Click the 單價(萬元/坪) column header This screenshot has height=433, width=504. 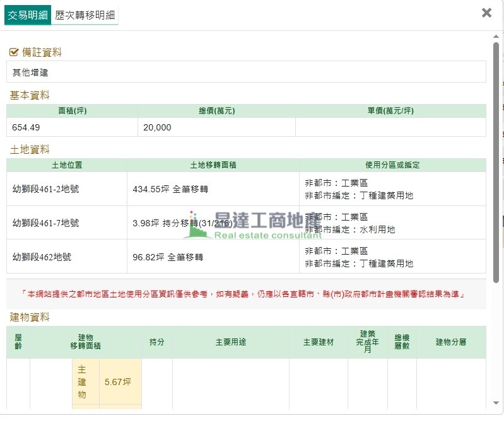point(390,111)
